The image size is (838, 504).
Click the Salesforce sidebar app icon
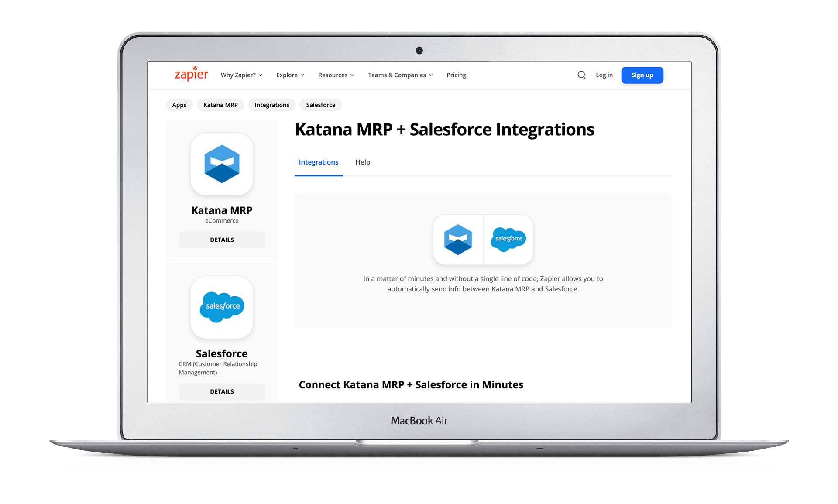point(222,307)
